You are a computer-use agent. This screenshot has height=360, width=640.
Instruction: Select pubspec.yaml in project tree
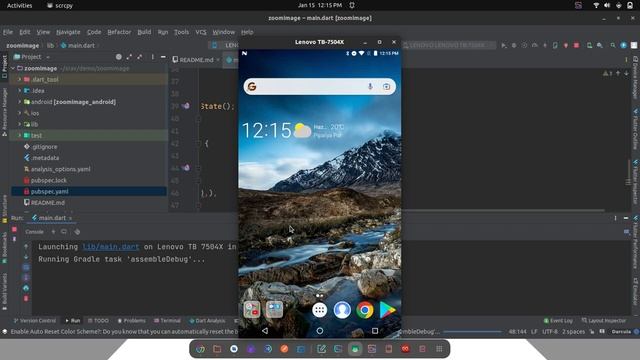[x=89, y=191]
